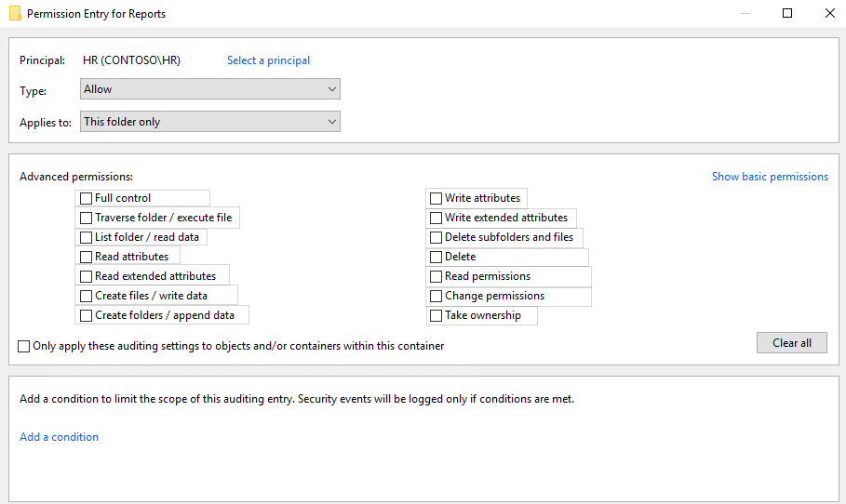Enable Read attributes permission
The image size is (846, 504).
coord(86,257)
